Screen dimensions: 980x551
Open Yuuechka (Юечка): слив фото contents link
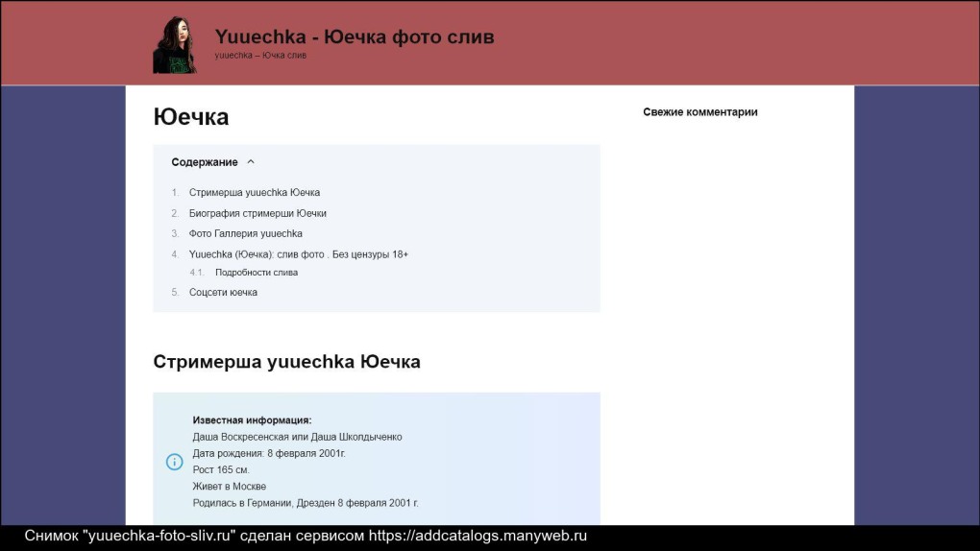click(298, 254)
